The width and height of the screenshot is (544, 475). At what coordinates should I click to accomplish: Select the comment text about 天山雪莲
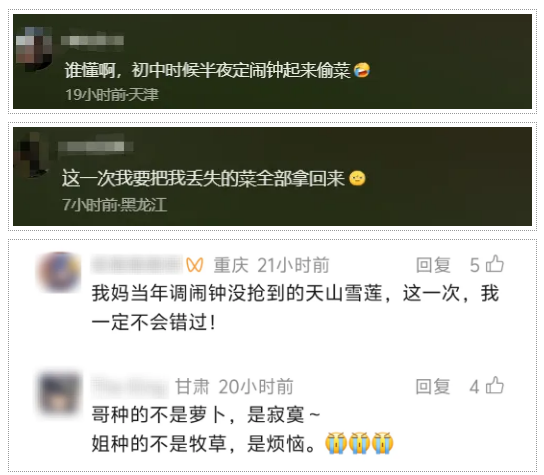pyautogui.click(x=295, y=307)
